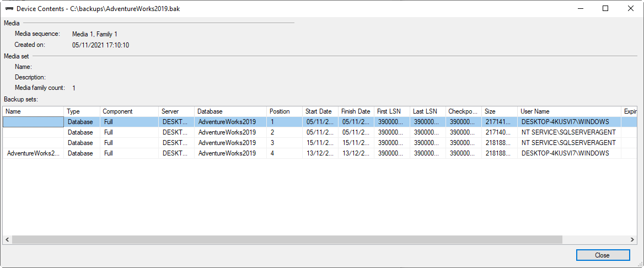
Task: Select the position 3 cell
Action: (x=285, y=143)
